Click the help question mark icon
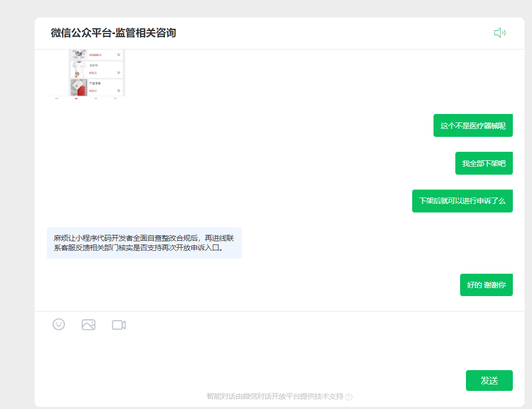 click(349, 397)
